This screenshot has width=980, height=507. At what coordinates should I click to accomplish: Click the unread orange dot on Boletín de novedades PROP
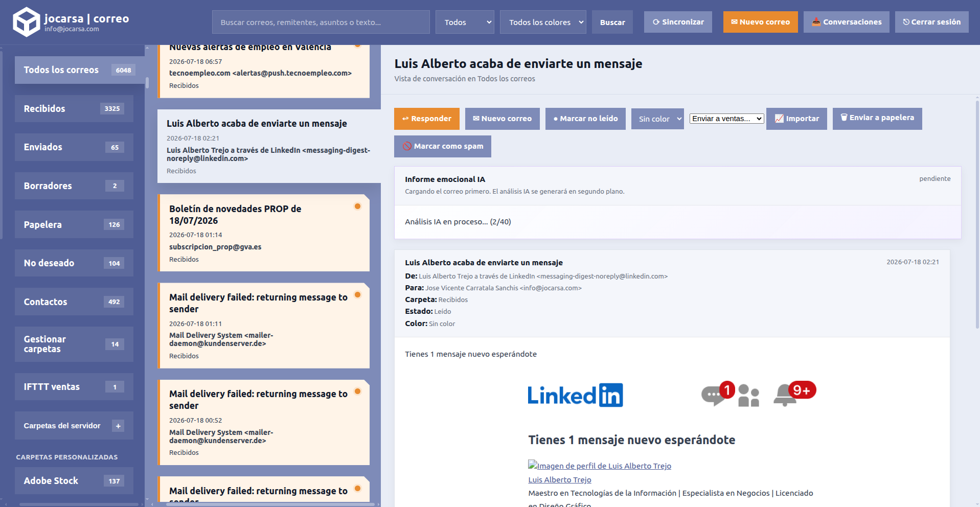[358, 206]
